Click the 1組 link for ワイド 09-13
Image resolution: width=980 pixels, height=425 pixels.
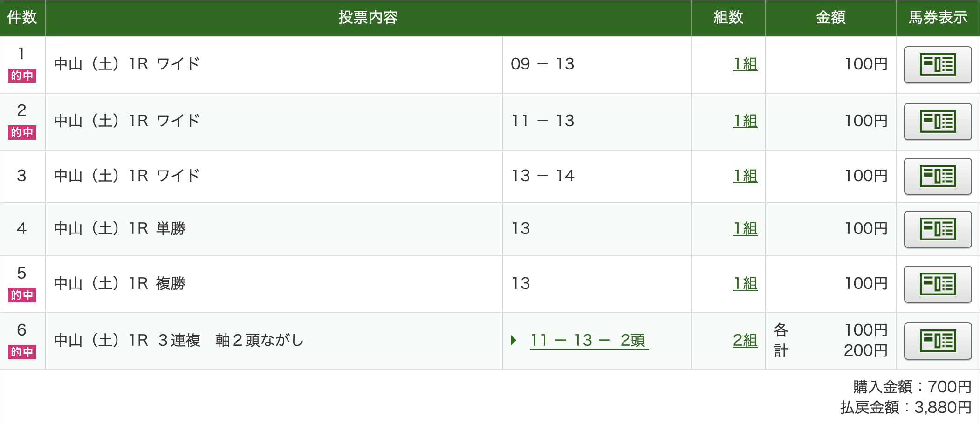pyautogui.click(x=745, y=64)
